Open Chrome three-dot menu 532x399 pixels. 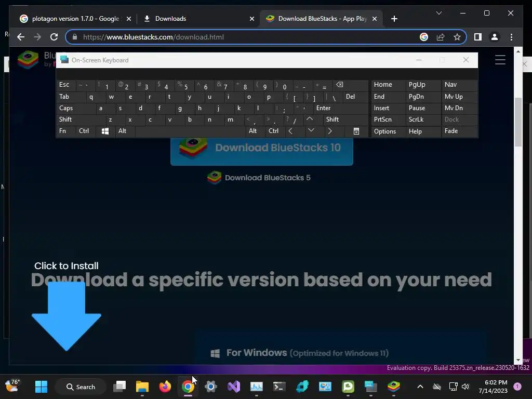[x=511, y=37]
